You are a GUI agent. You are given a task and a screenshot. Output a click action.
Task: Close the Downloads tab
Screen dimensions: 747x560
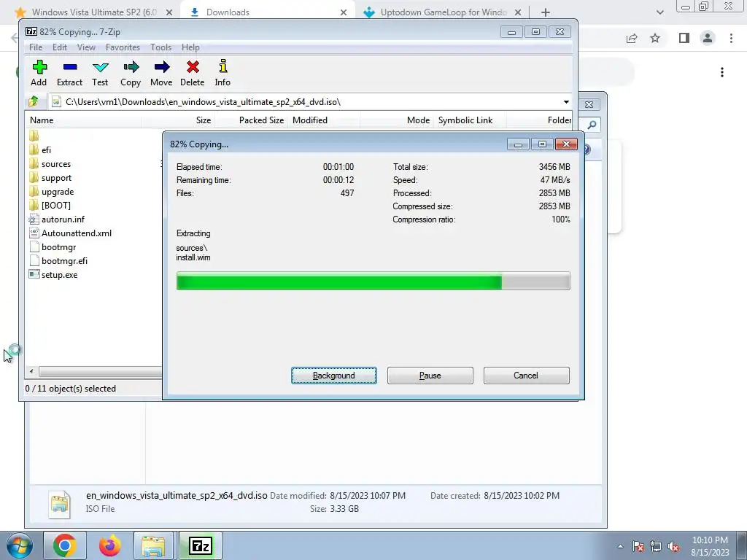click(344, 12)
